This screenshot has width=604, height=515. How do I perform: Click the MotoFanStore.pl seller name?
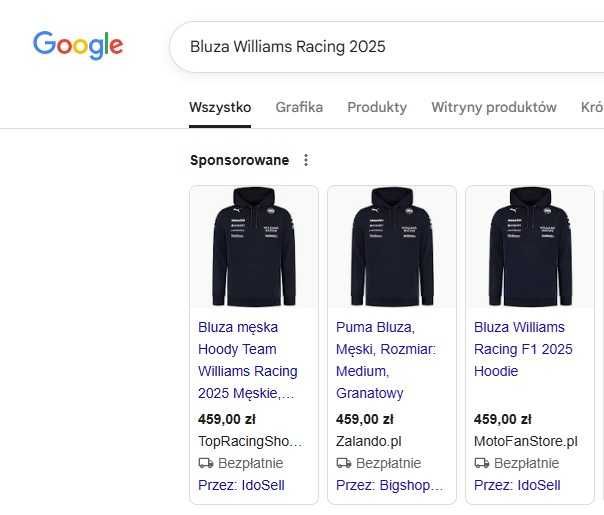pyautogui.click(x=526, y=441)
